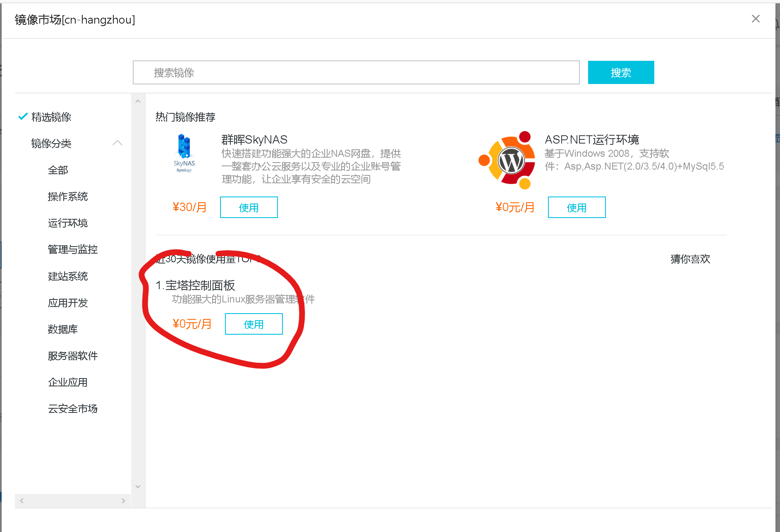Open the 操作系统 category

click(x=68, y=197)
